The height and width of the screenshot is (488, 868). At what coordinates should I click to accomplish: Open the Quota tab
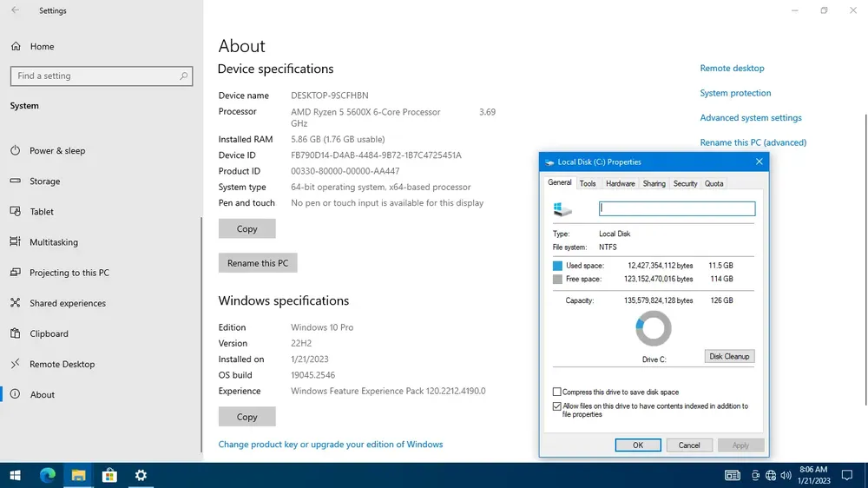[713, 183]
